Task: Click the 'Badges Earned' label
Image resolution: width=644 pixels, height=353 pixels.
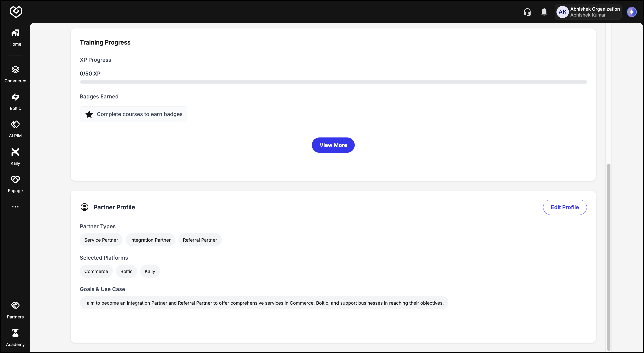Action: coord(99,97)
